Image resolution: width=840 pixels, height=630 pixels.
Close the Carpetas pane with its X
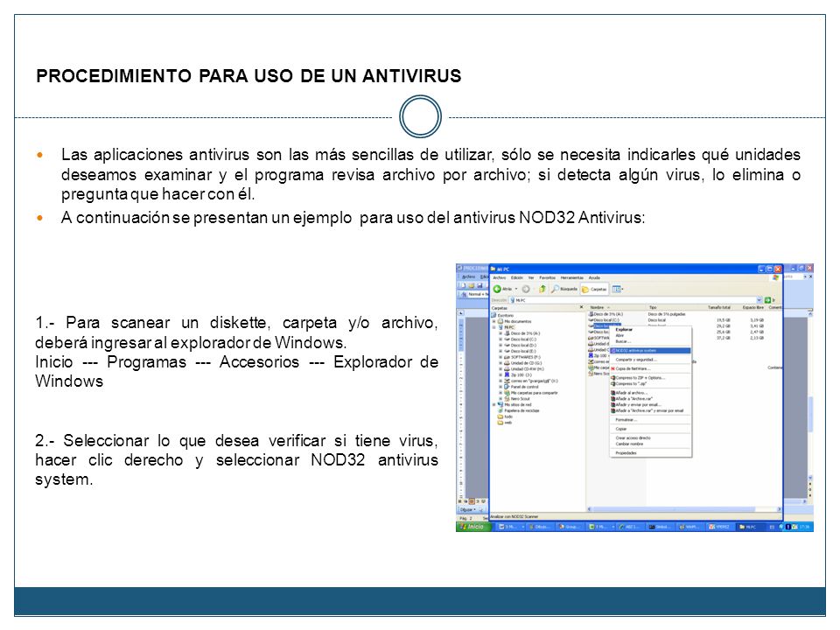pos(581,307)
